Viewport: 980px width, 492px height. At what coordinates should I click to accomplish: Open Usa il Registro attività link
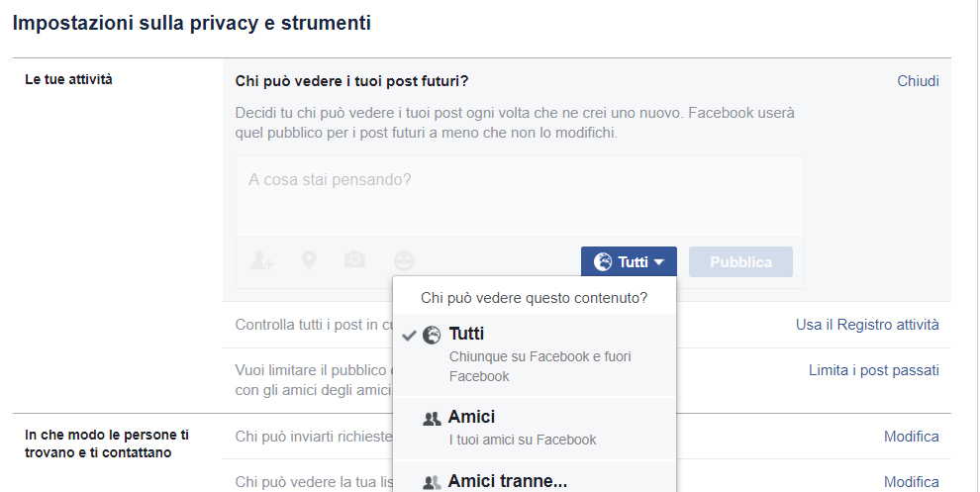pos(867,325)
